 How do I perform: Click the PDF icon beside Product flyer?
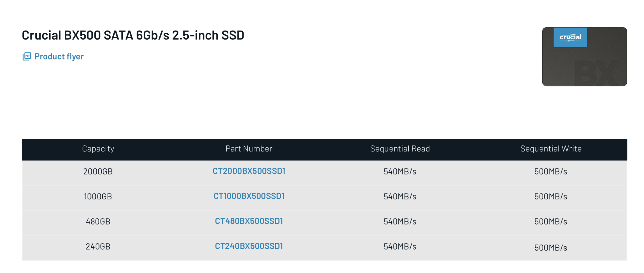[27, 57]
